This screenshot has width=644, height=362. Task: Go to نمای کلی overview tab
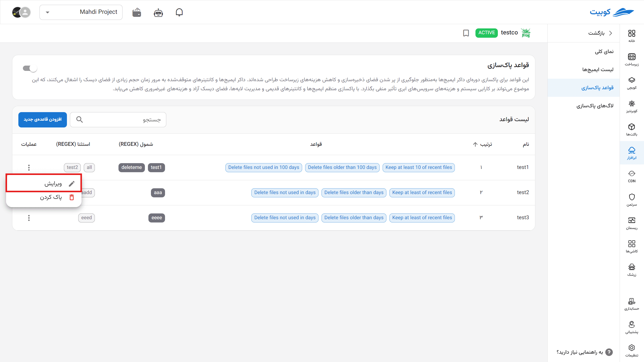(x=584, y=52)
